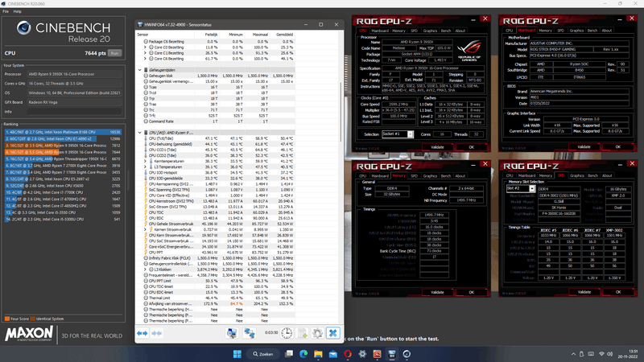Select Intel Xeon Platinum 8168 ranking row

63,132
